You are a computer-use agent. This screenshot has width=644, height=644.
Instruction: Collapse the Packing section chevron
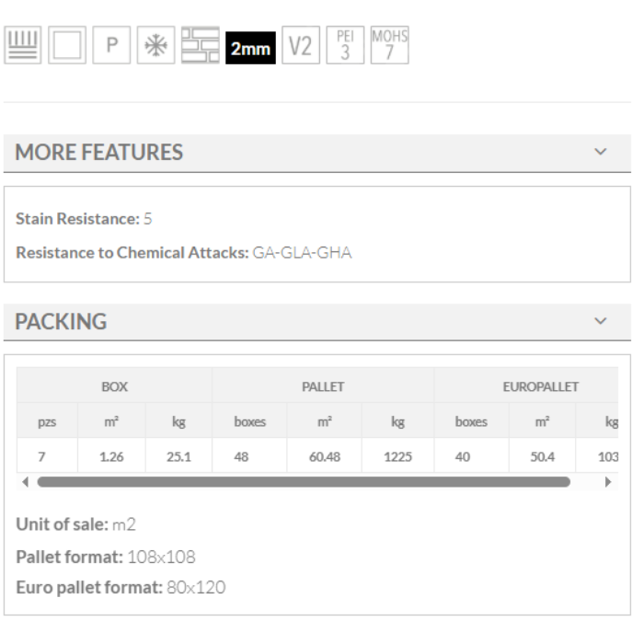click(x=601, y=321)
